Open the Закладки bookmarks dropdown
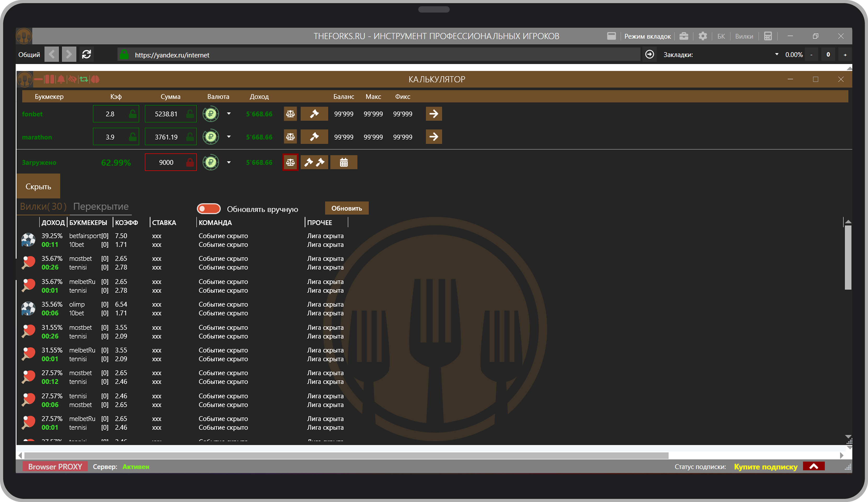868x502 pixels. pyautogui.click(x=776, y=54)
